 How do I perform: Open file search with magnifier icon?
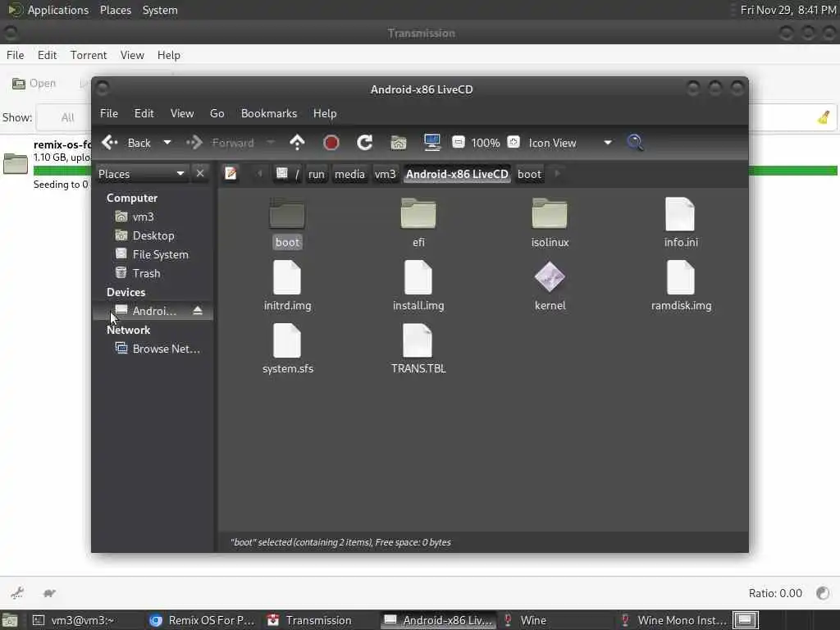(635, 143)
